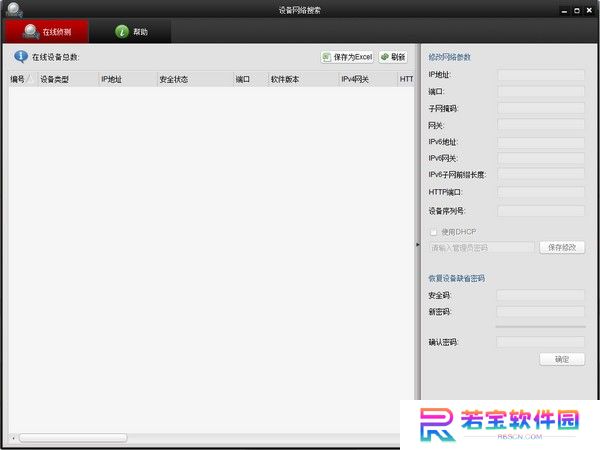Click the IPv6网关 input field
The height and width of the screenshot is (450, 600).
point(541,158)
